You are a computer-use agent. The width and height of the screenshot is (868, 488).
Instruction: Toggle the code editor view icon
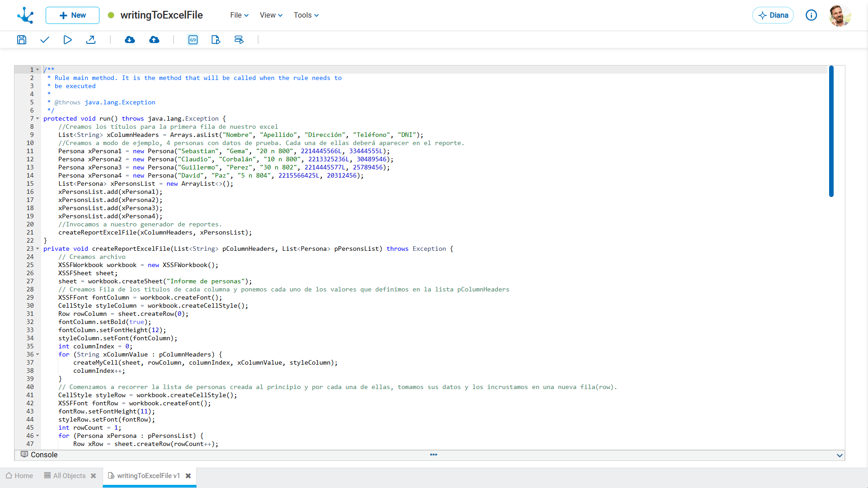[193, 40]
